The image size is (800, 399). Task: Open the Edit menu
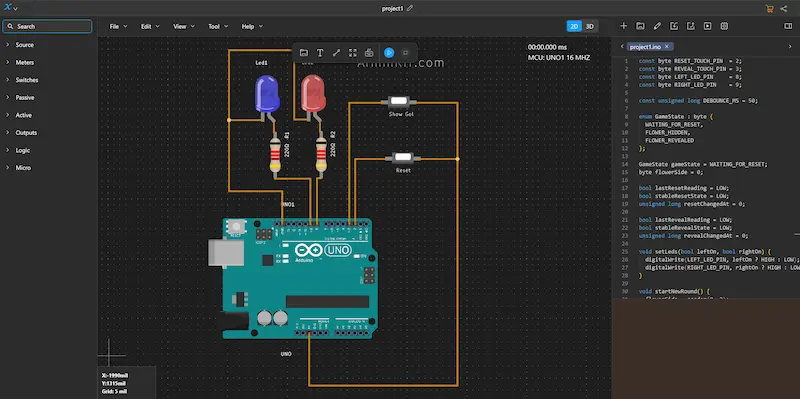pos(150,27)
